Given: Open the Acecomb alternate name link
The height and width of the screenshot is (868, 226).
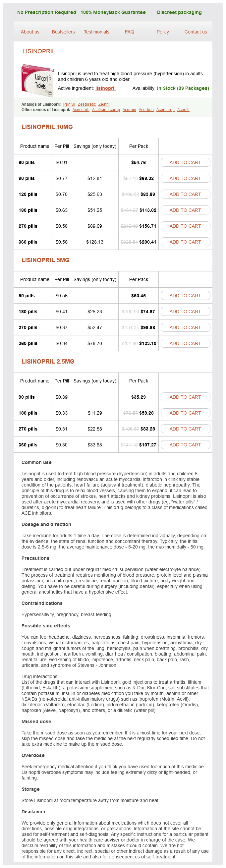Looking at the screenshot, I should pos(81,110).
